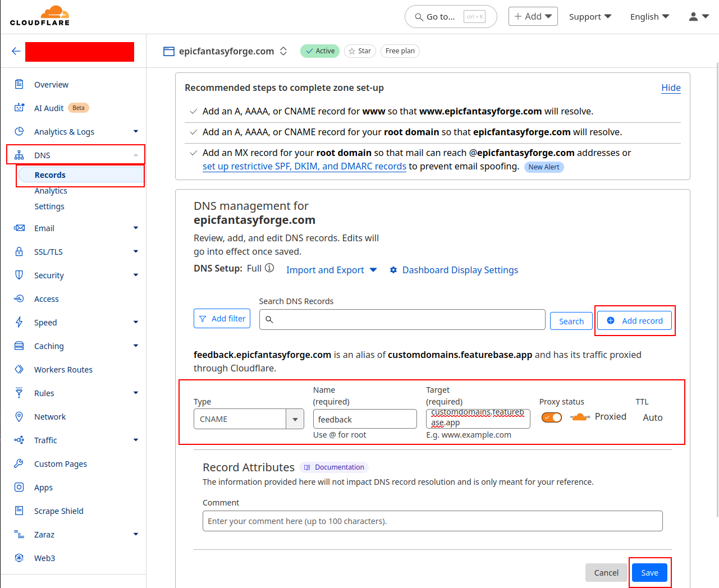Open the DNS Settings submenu item
Viewport: 719px width, 588px height.
(x=49, y=206)
